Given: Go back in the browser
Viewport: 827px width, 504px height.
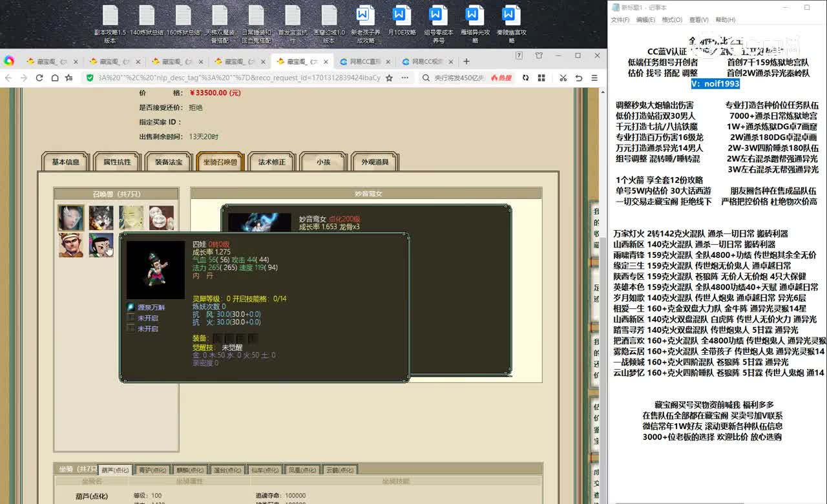Looking at the screenshot, I should pyautogui.click(x=8, y=78).
